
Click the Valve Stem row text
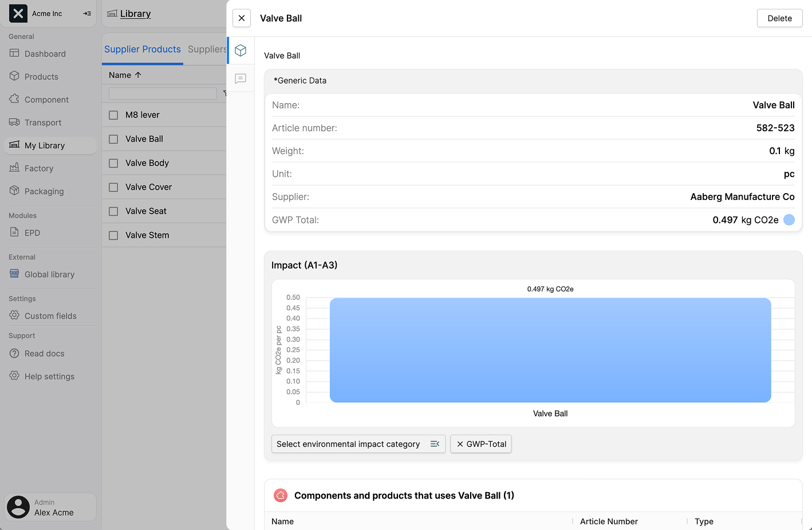(147, 235)
